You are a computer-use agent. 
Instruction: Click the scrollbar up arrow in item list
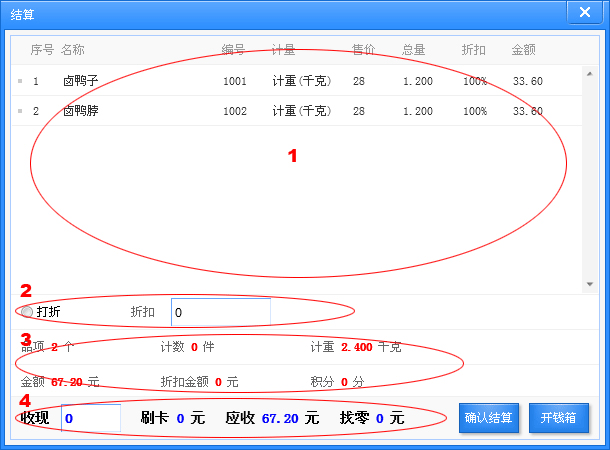pos(590,74)
